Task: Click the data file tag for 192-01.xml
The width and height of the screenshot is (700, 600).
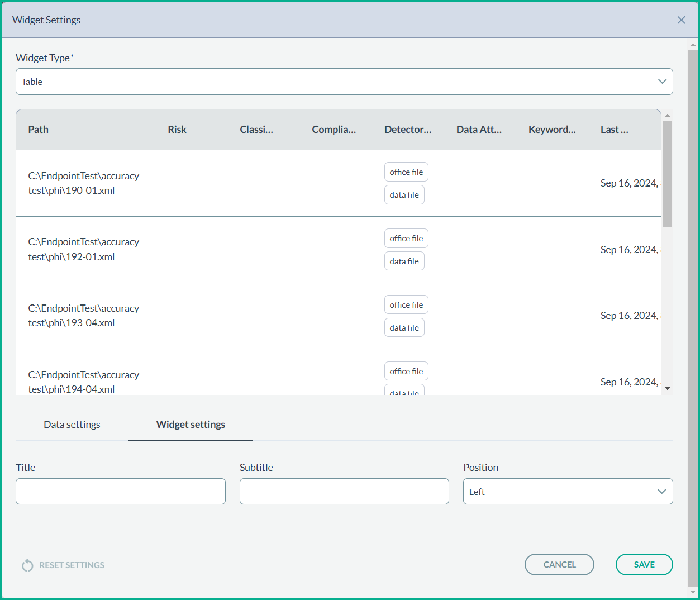Action: (x=404, y=261)
